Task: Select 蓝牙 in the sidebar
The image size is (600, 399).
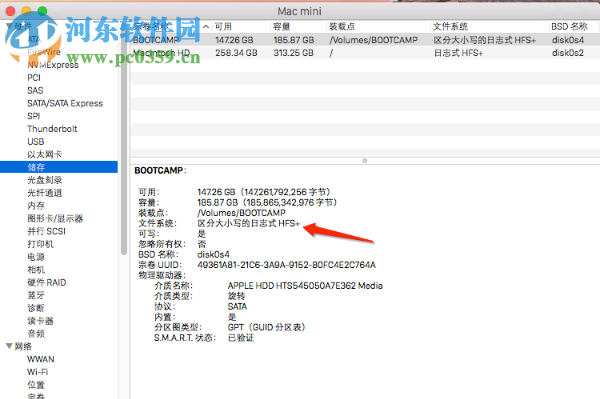Action: coord(36,295)
